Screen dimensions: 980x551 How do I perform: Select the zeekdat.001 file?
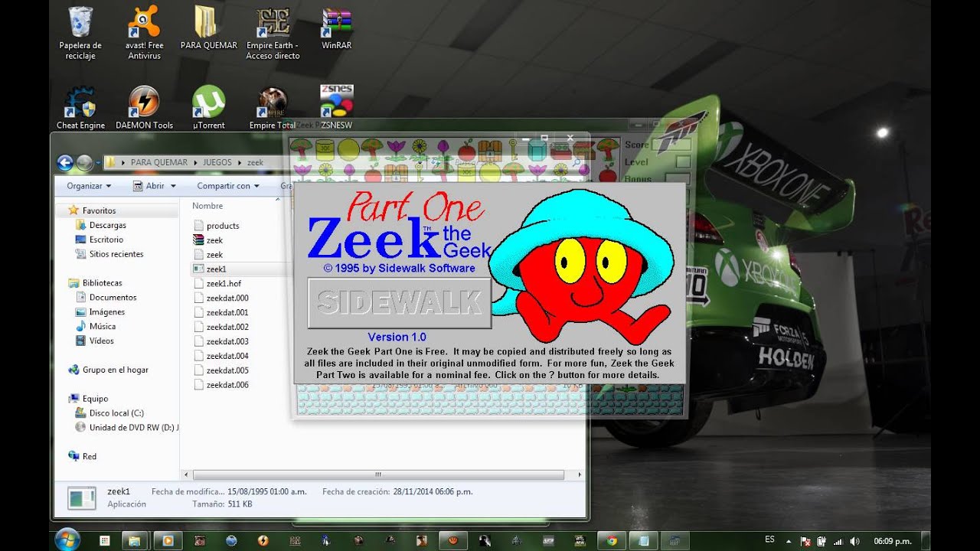227,312
